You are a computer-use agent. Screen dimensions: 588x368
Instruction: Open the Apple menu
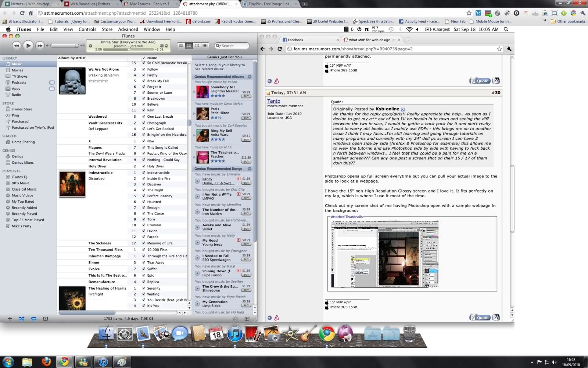8,29
